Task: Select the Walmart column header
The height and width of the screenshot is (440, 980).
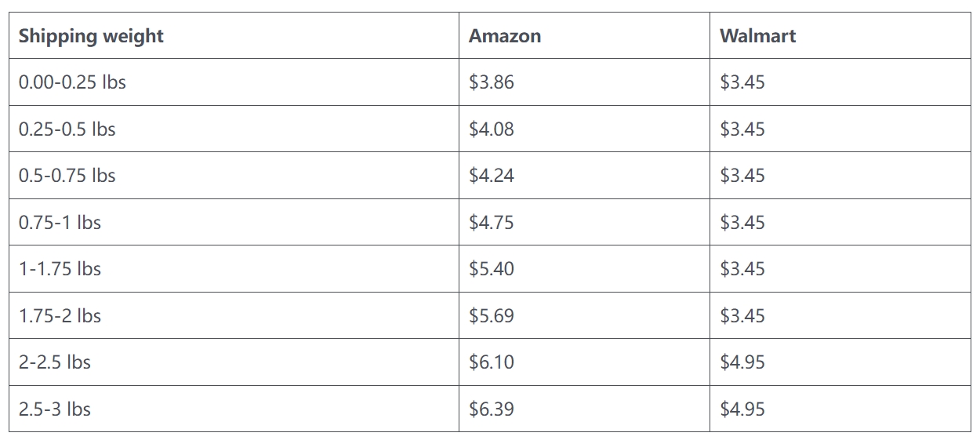Action: [x=840, y=35]
